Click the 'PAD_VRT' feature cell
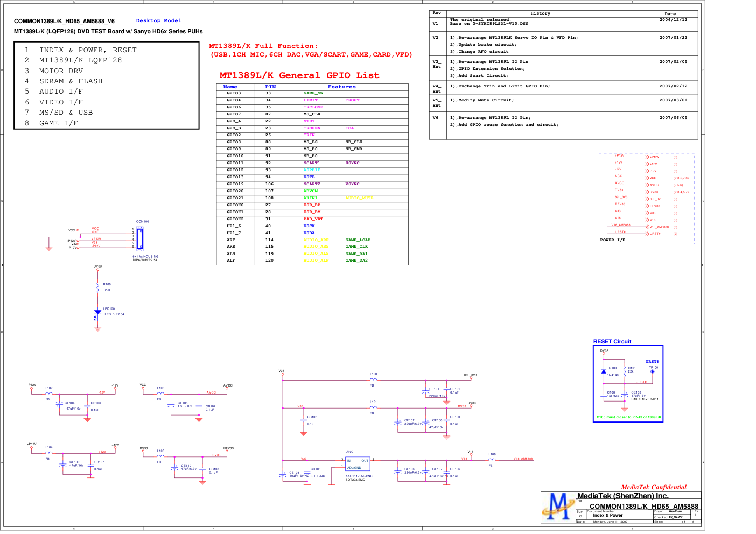The width and height of the screenshot is (756, 534). [313, 219]
